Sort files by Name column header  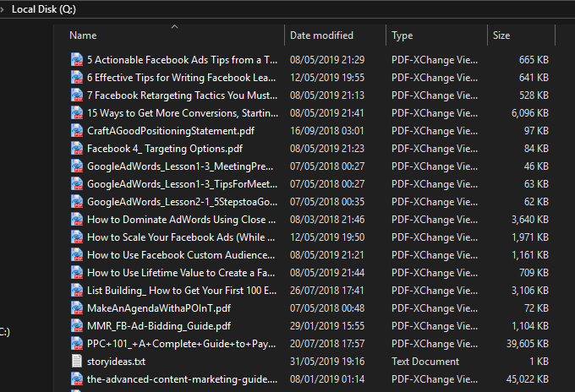click(83, 35)
